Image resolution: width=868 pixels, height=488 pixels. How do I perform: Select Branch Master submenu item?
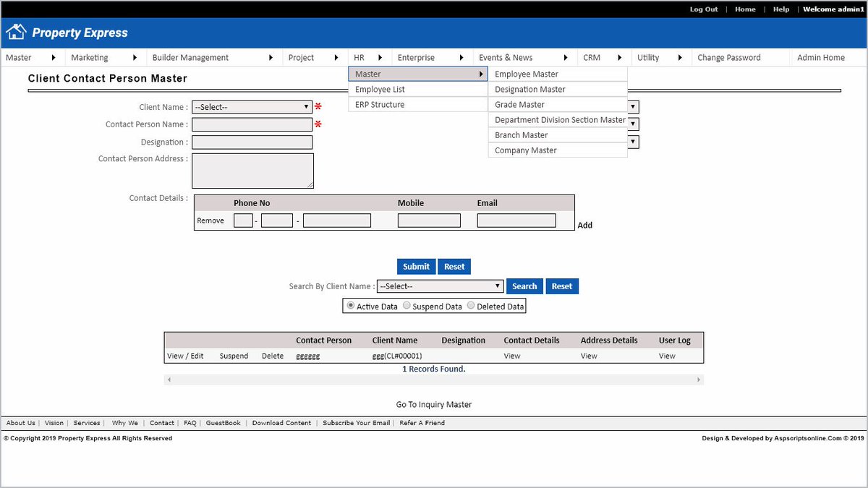point(558,134)
